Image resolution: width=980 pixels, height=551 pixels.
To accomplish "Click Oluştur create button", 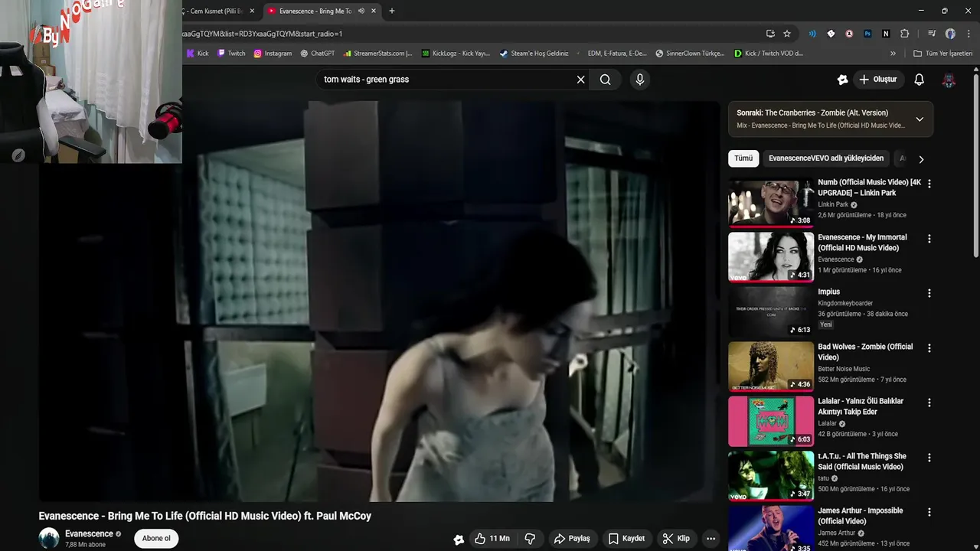I will pos(878,80).
